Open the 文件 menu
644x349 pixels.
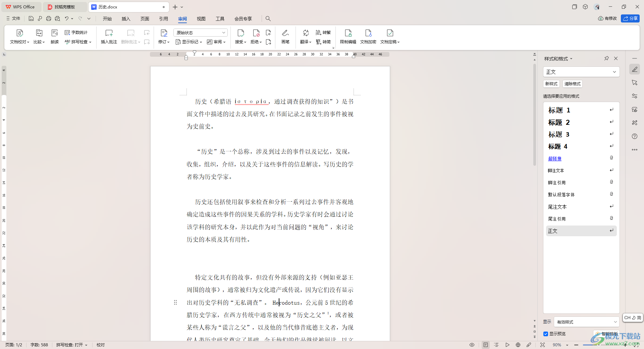[13, 18]
